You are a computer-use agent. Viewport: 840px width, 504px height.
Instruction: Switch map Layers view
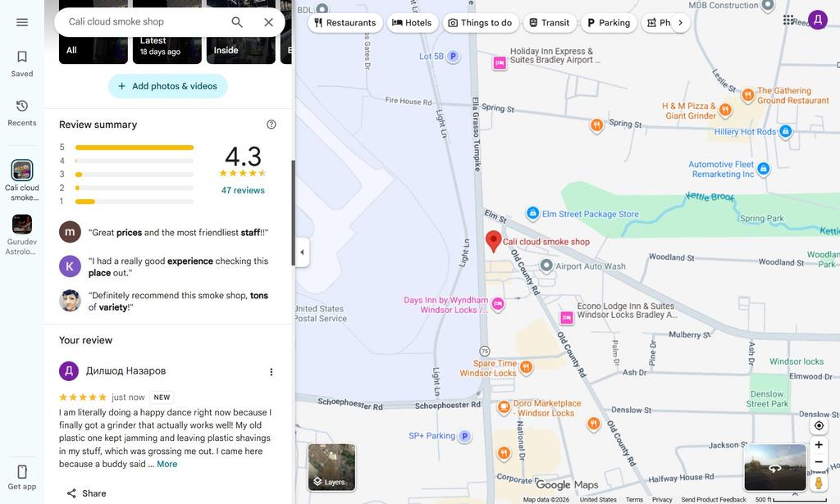coord(331,467)
